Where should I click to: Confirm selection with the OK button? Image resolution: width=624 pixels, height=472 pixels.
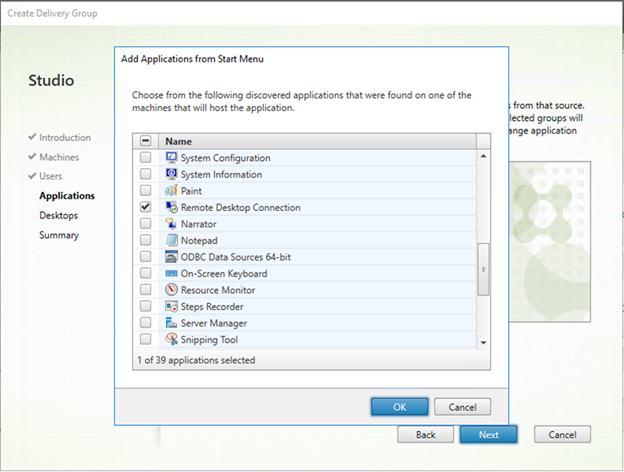tap(400, 407)
